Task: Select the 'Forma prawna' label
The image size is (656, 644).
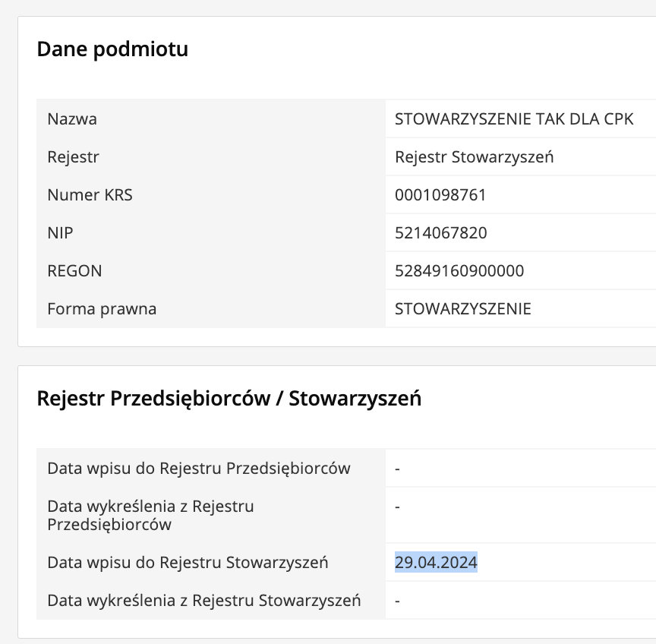Action: click(102, 309)
